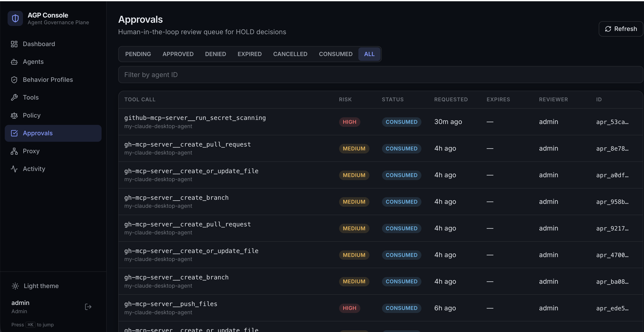Click the REVIEWER column header

coord(553,99)
